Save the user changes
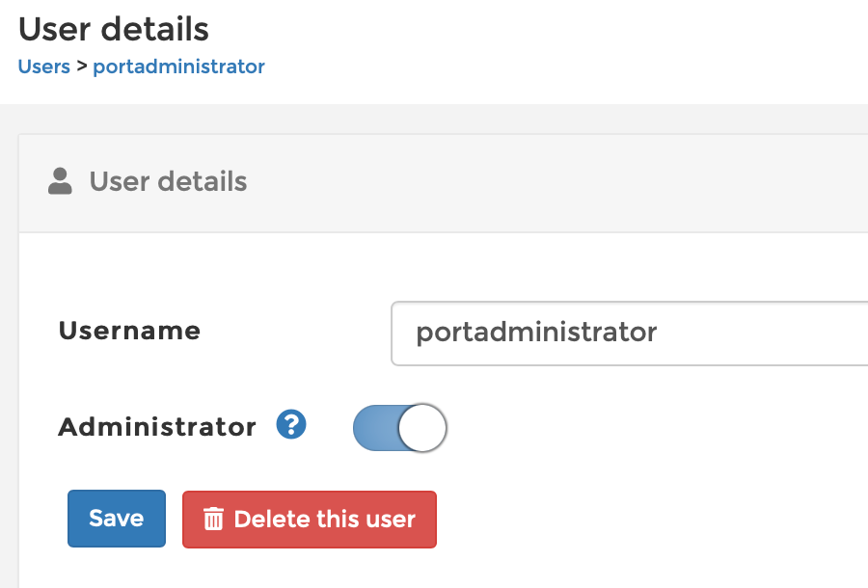 click(x=117, y=519)
